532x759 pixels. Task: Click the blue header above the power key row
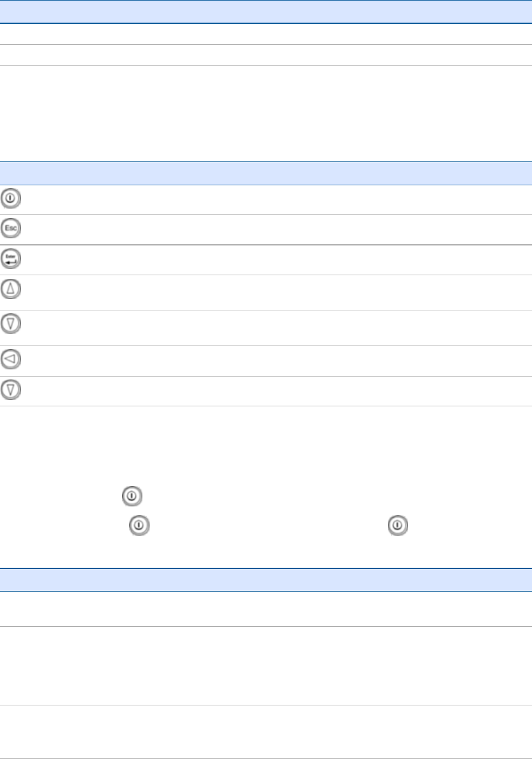tap(266, 173)
